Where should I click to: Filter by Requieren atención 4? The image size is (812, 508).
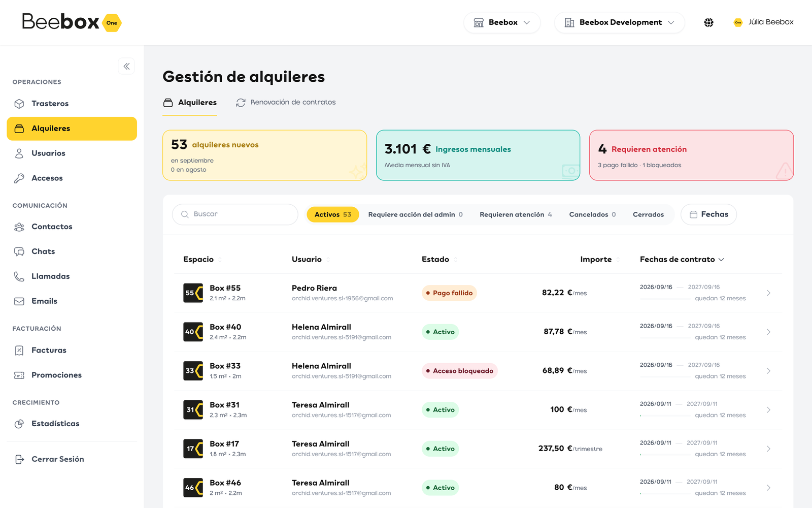tap(516, 214)
